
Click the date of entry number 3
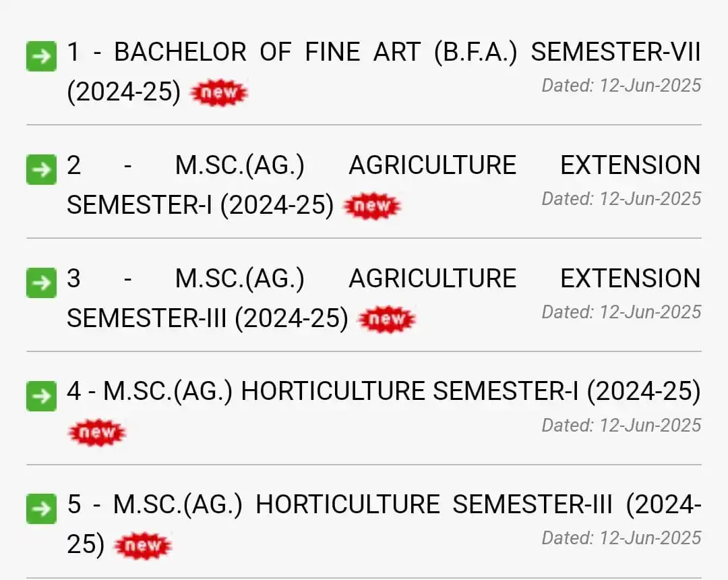pyautogui.click(x=621, y=312)
